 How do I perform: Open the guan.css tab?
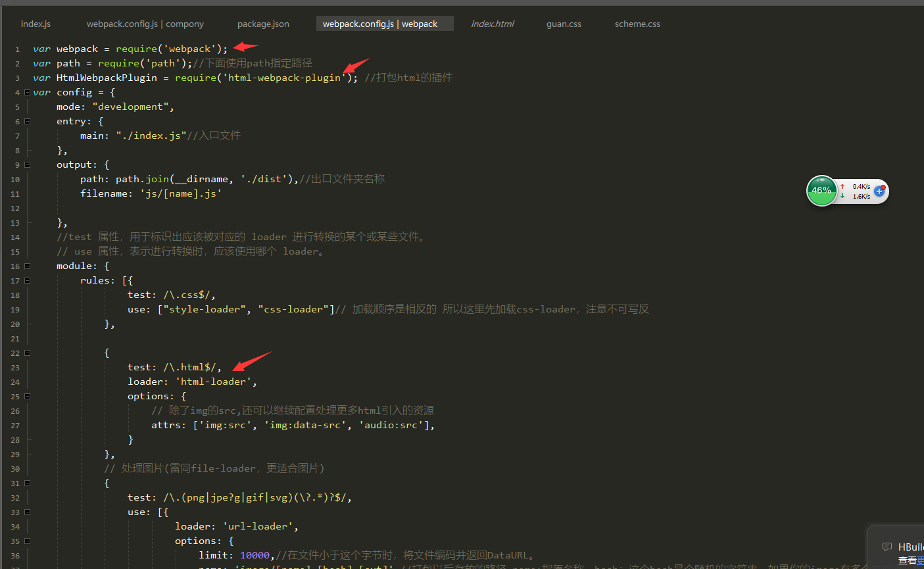click(564, 24)
